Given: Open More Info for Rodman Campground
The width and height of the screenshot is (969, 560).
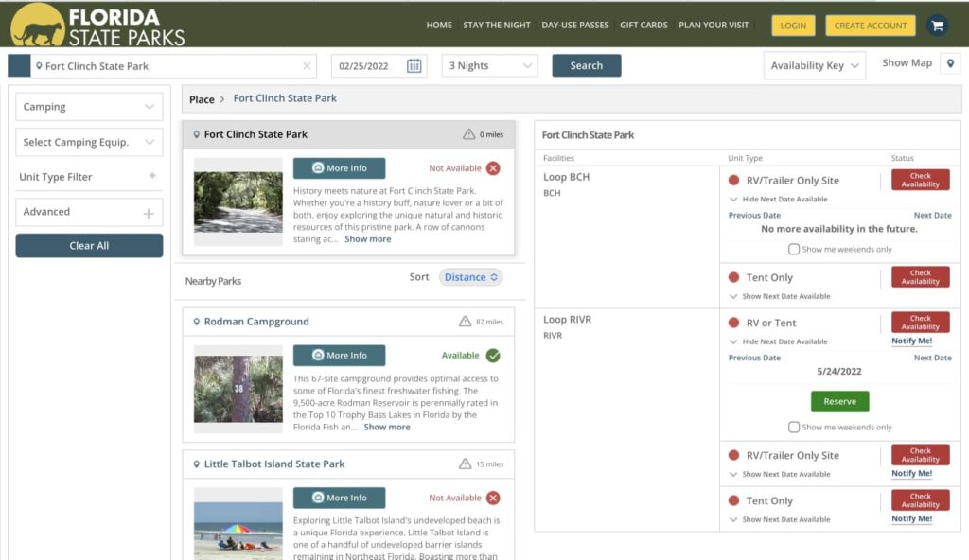Looking at the screenshot, I should (340, 356).
